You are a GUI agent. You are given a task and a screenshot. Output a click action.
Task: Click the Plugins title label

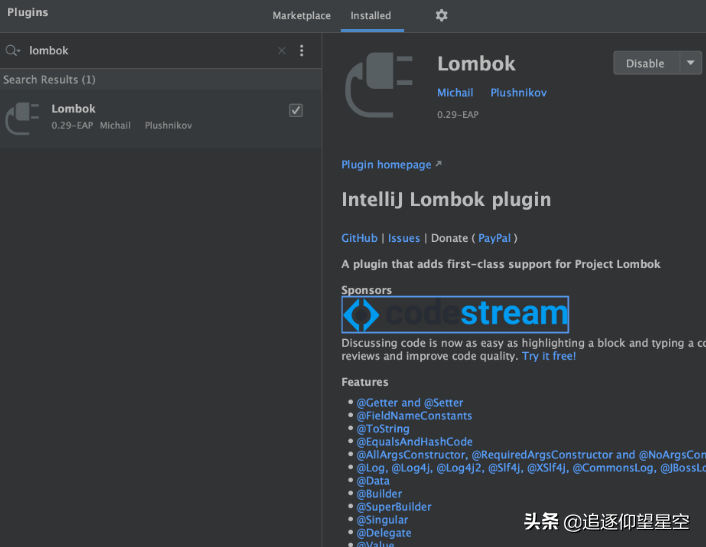tap(27, 13)
